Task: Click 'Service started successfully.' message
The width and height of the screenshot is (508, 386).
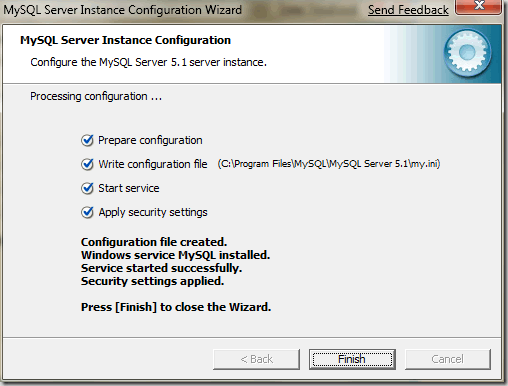Action: [x=161, y=268]
